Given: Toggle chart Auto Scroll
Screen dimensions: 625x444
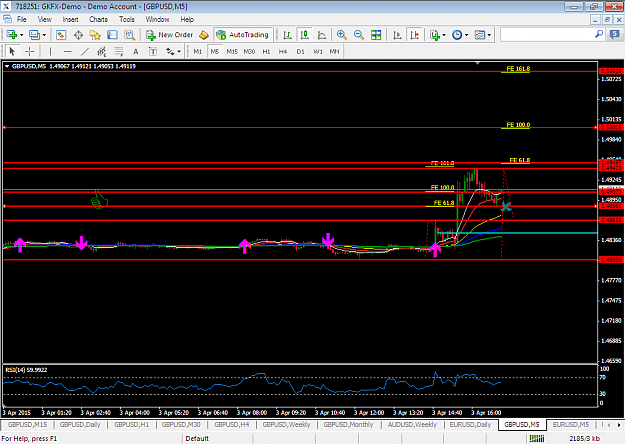Looking at the screenshot, I should (397, 35).
